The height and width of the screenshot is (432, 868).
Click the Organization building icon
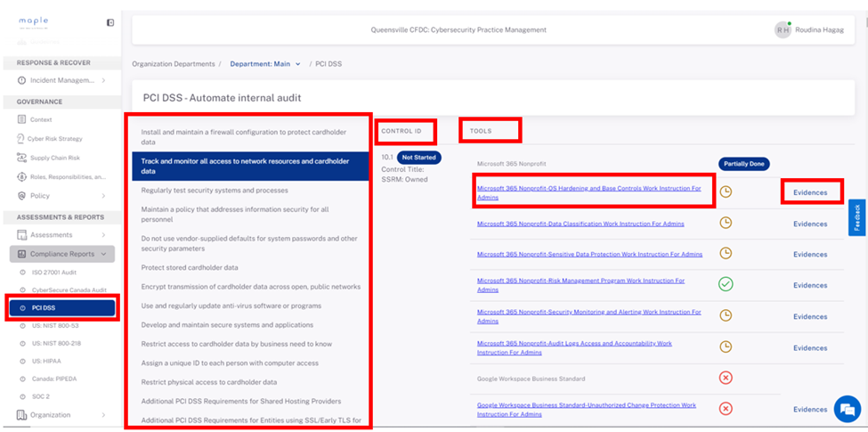(x=21, y=415)
